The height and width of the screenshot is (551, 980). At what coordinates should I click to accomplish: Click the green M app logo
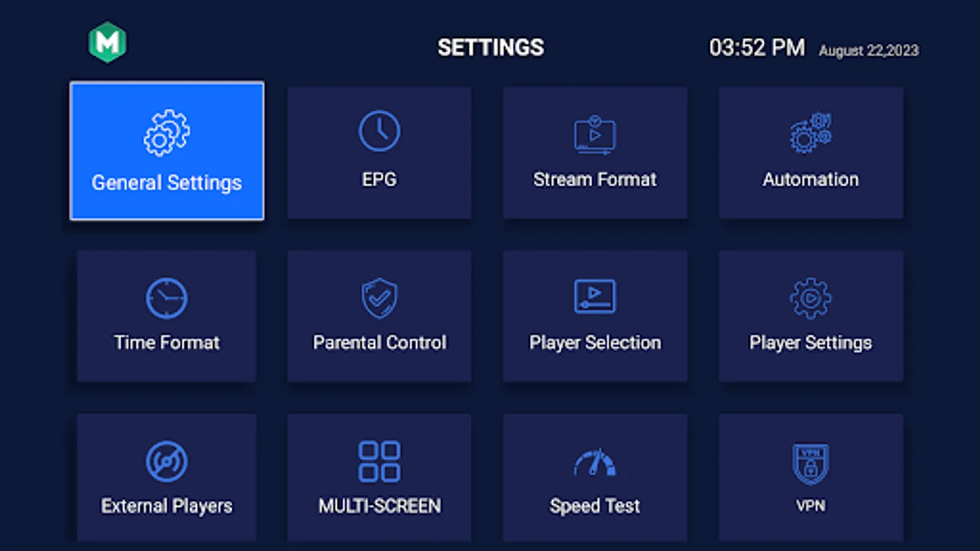coord(107,42)
